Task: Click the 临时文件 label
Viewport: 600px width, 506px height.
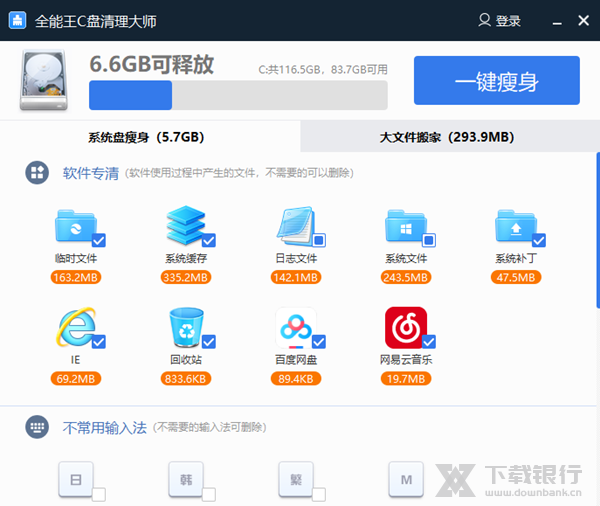Action: (76, 258)
